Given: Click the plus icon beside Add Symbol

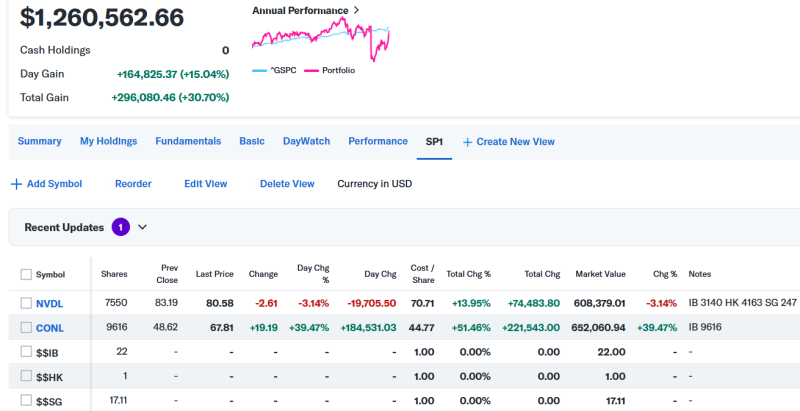Looking at the screenshot, I should point(16,184).
